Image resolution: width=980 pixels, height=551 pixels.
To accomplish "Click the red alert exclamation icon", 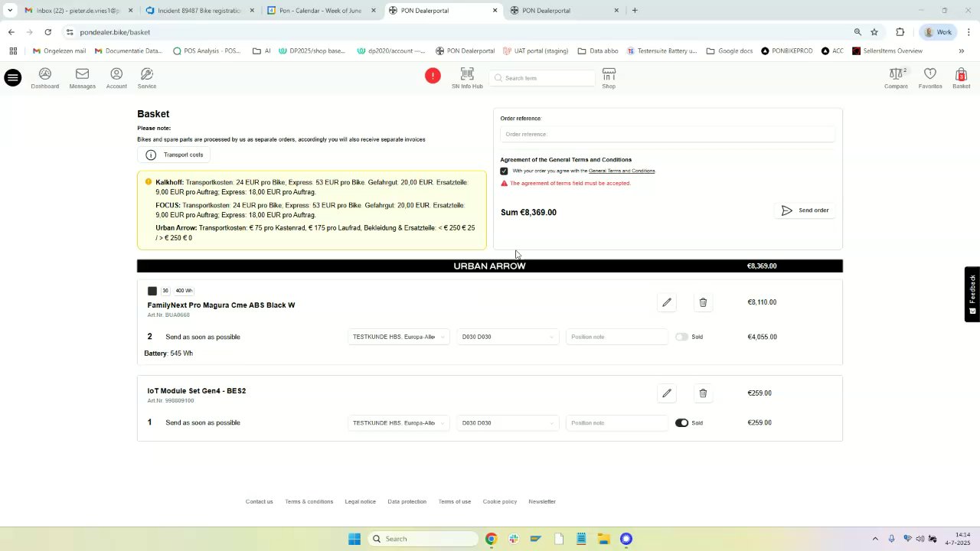I will [433, 76].
